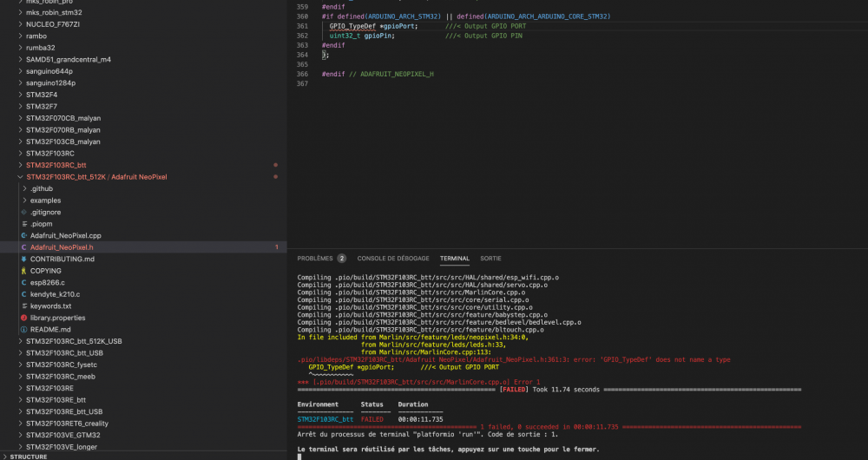Switch to the PROBLÈMES tab

click(315, 259)
